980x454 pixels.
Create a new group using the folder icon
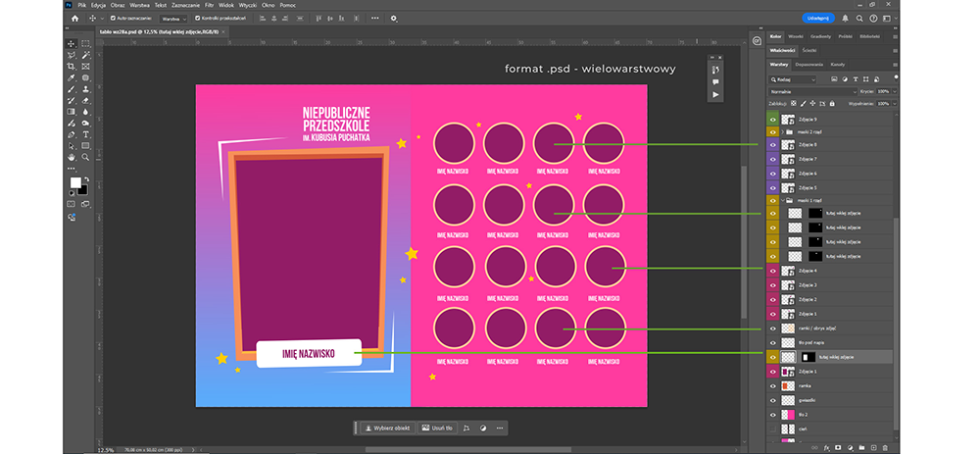pos(861,448)
